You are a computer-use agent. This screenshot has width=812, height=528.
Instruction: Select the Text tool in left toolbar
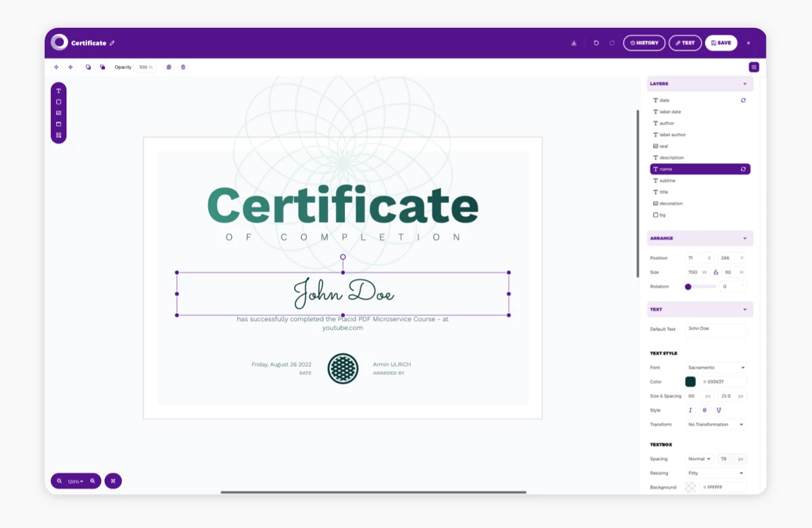[59, 91]
